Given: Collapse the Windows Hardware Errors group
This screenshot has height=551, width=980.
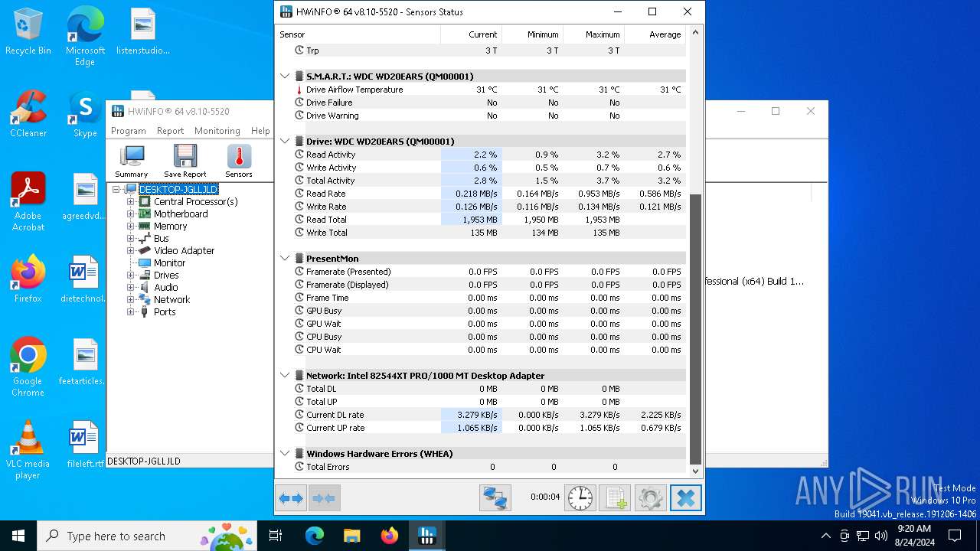Looking at the screenshot, I should pos(285,454).
